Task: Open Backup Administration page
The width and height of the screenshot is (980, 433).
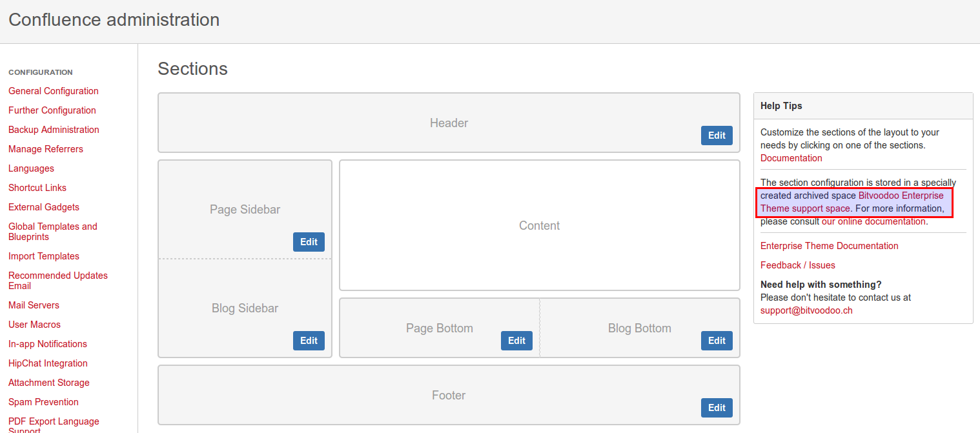Action: (54, 130)
